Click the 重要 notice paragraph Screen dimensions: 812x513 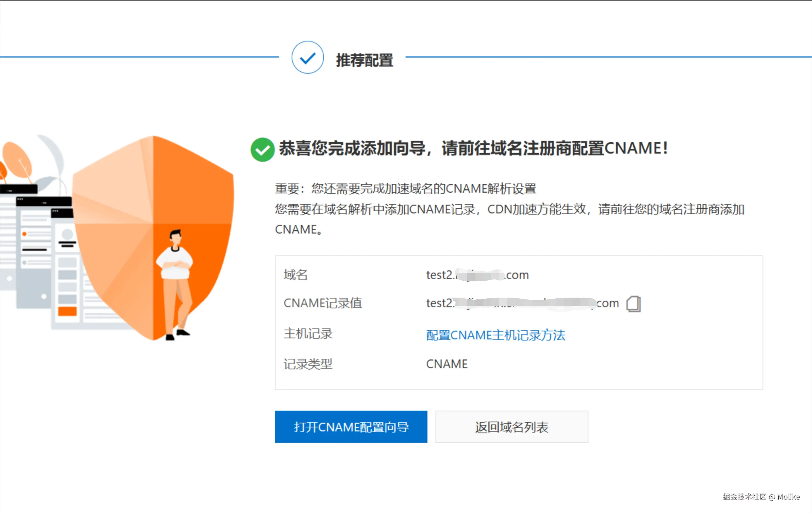pos(405,188)
